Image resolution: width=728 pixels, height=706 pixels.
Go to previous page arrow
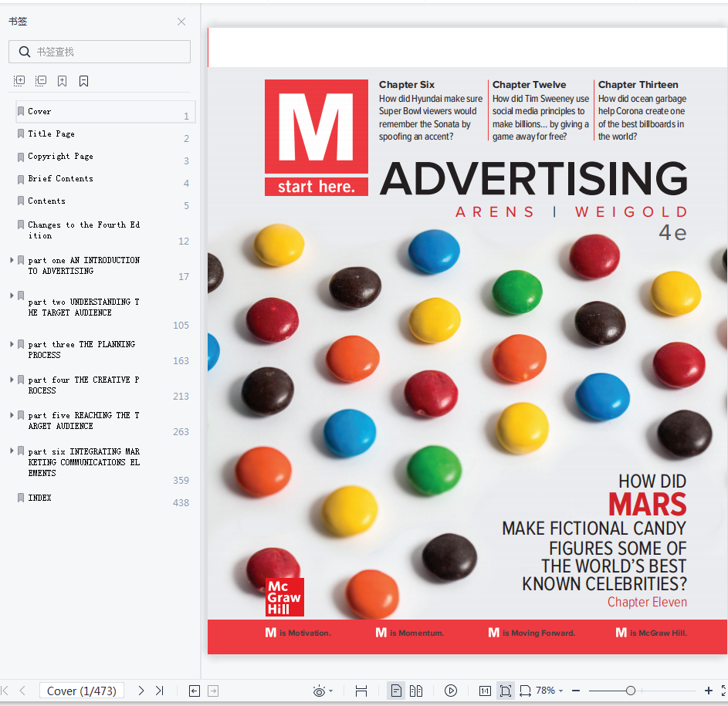[22, 691]
